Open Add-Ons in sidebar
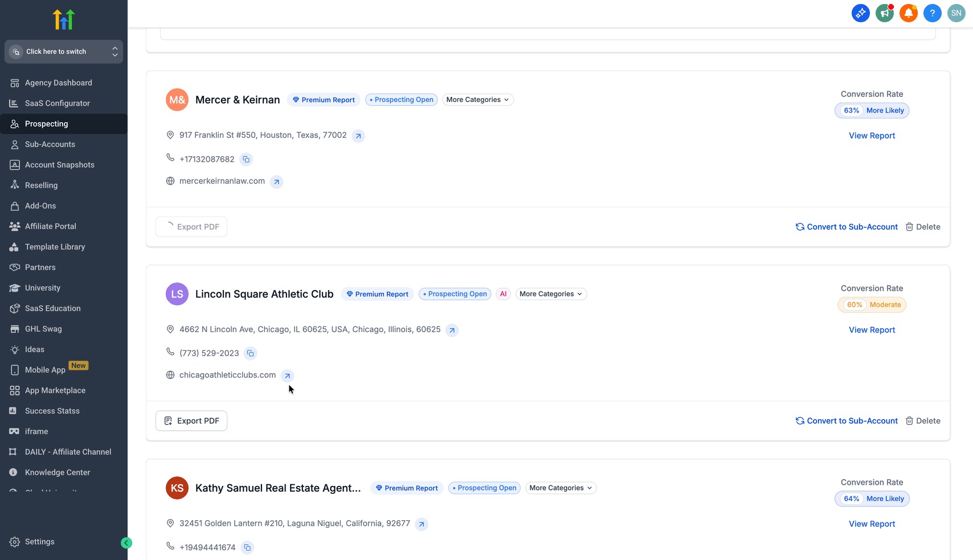Viewport: 973px width, 560px height. pyautogui.click(x=64, y=206)
